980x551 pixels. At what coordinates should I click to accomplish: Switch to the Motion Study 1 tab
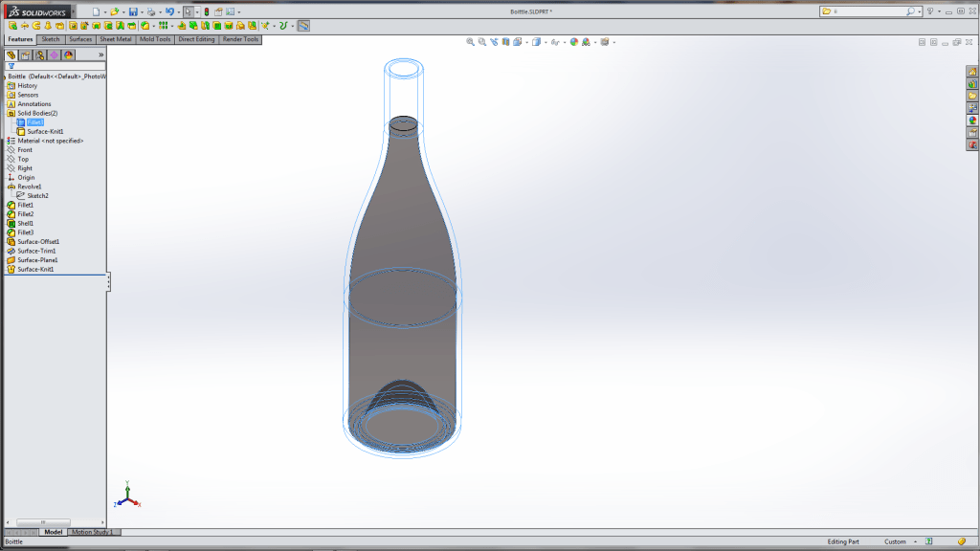(x=91, y=531)
